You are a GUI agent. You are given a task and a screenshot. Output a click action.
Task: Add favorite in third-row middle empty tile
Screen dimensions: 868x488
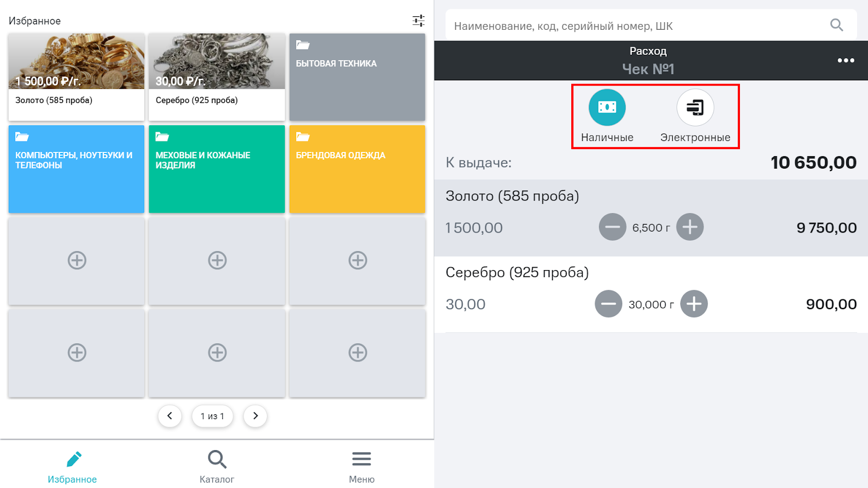click(x=217, y=260)
